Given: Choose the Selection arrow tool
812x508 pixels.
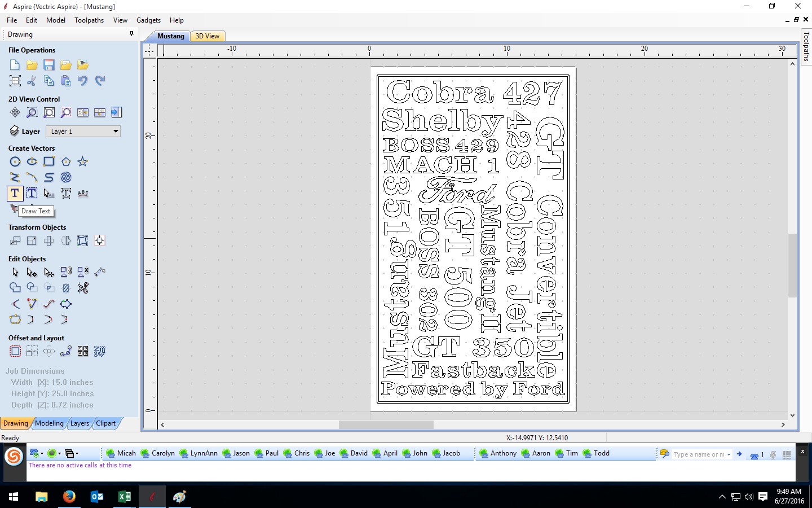Looking at the screenshot, I should tap(15, 273).
